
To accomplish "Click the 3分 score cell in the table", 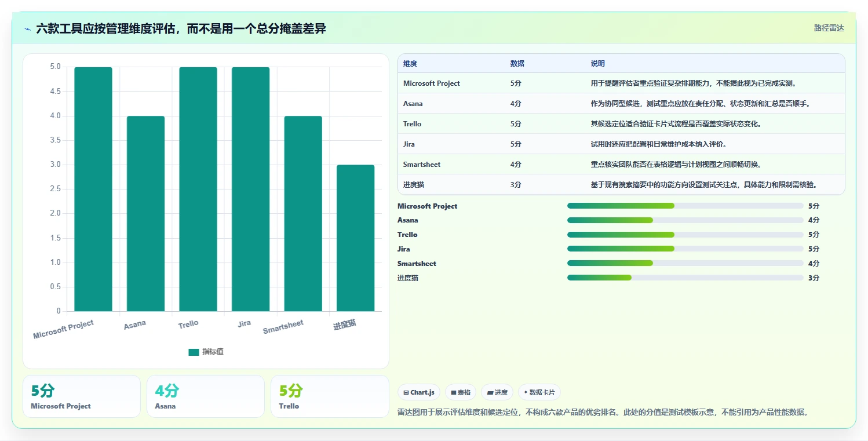I will tap(516, 185).
